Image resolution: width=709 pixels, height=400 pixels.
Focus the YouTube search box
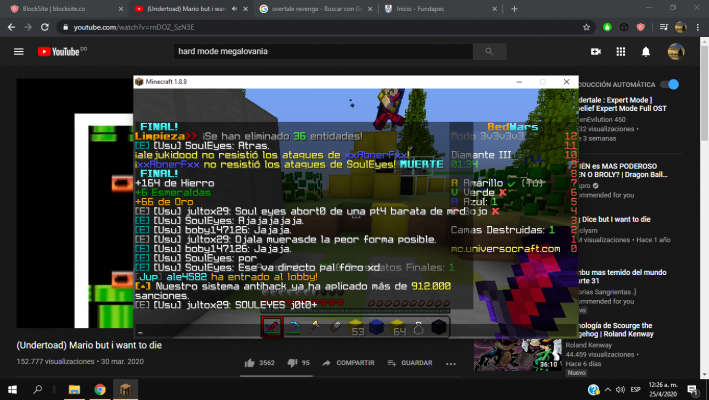[323, 52]
